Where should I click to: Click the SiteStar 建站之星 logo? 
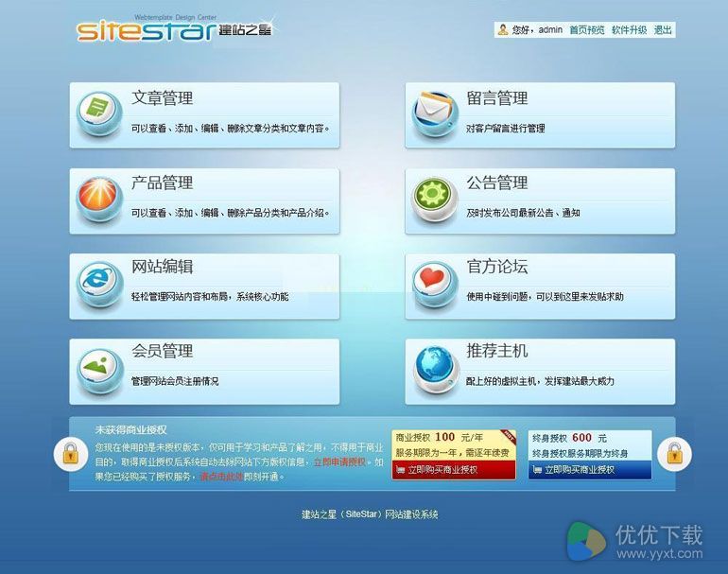click(x=175, y=28)
